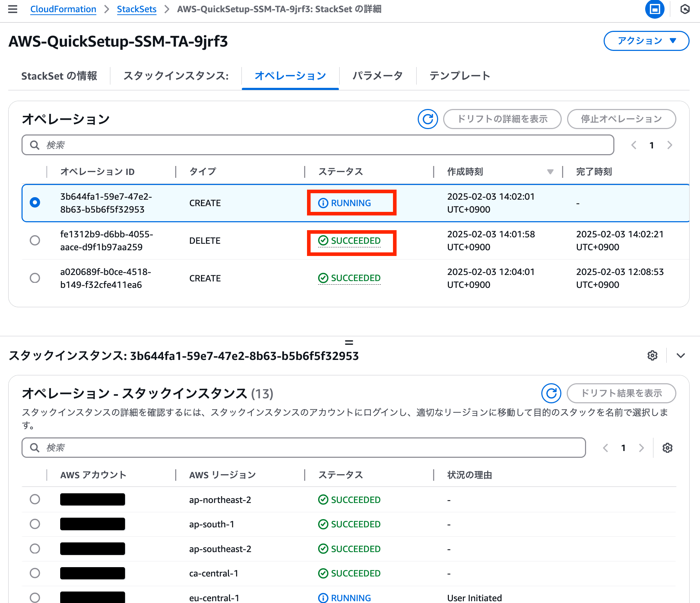The width and height of the screenshot is (700, 603).
Task: Focus the stack instances search field
Action: click(304, 448)
